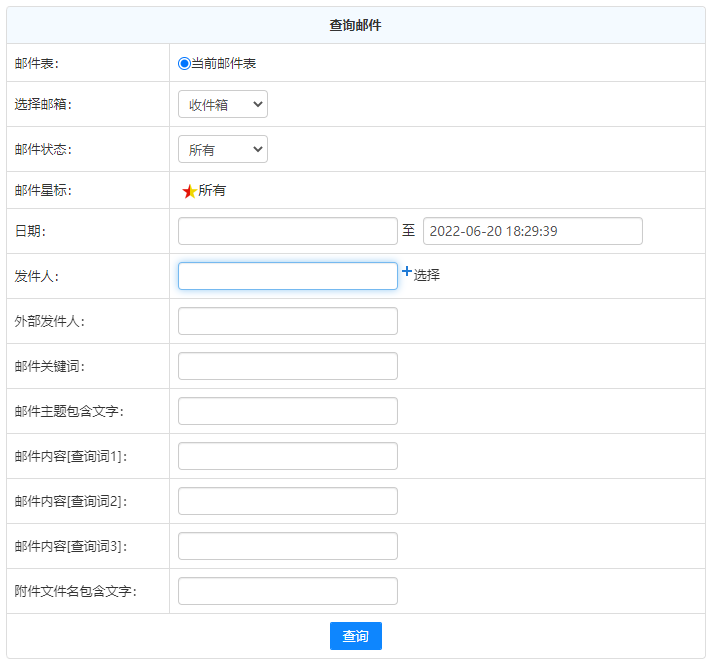Click the star icon for 邮件星标
The width and height of the screenshot is (715, 669).
point(189,191)
